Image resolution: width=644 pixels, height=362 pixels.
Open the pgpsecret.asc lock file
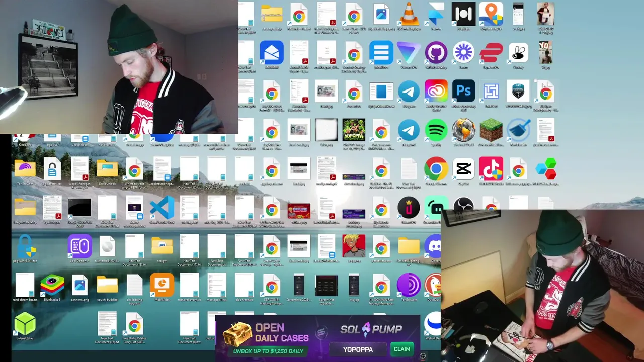(52, 169)
